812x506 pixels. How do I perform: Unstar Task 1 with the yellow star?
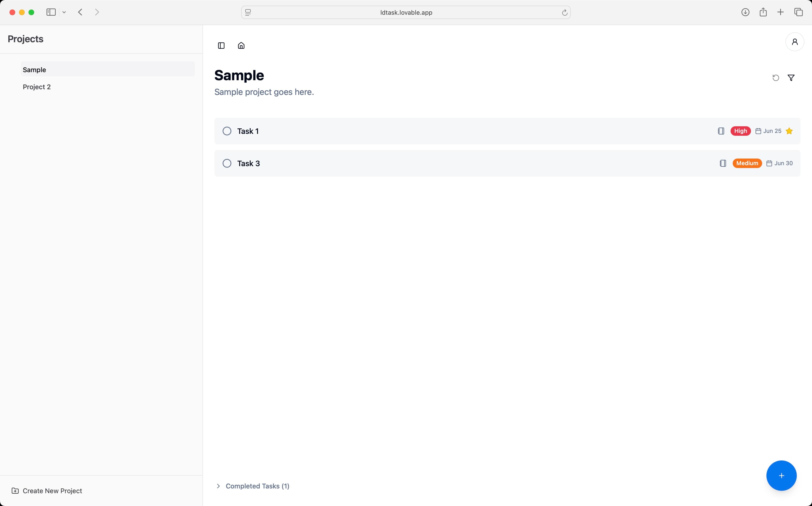[x=789, y=131]
